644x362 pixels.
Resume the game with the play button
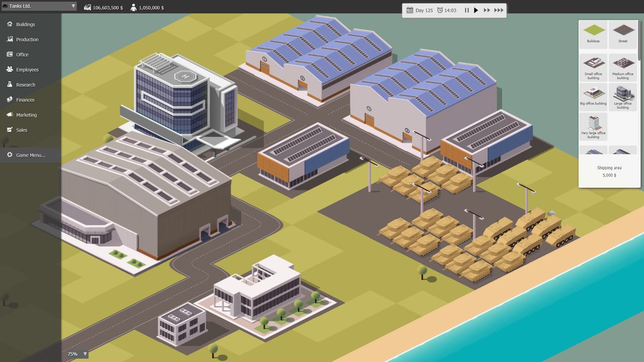click(475, 10)
